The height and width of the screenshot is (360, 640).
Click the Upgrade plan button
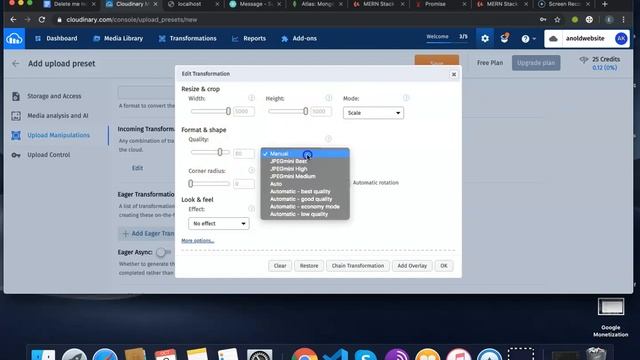pyautogui.click(x=536, y=63)
